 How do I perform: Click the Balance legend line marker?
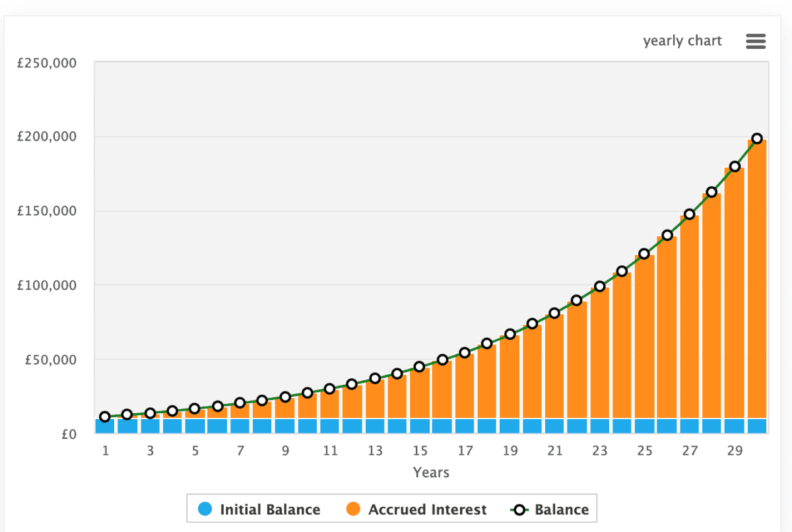click(x=520, y=510)
